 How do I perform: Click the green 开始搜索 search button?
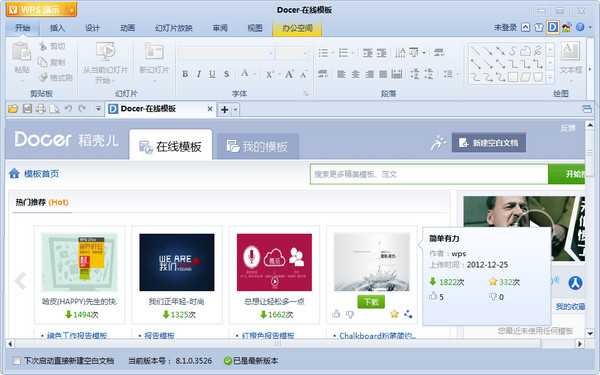[x=567, y=174]
